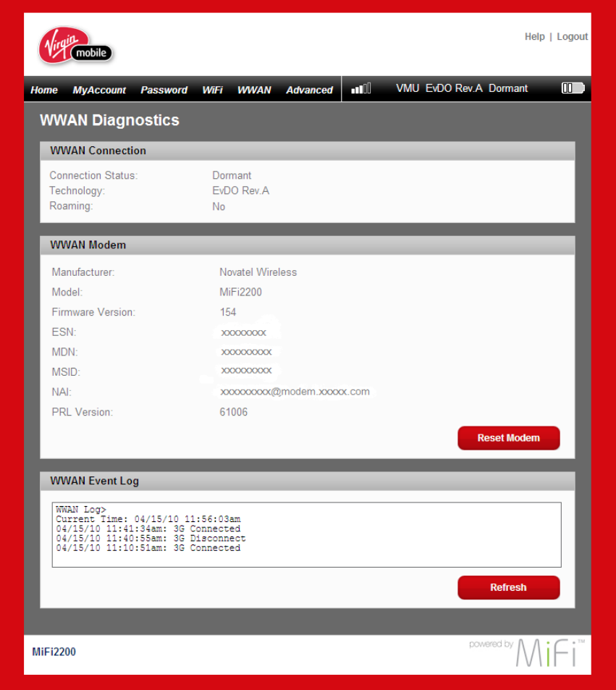Screen dimensions: 616x690
Task: Click the battery level icon
Action: click(573, 88)
